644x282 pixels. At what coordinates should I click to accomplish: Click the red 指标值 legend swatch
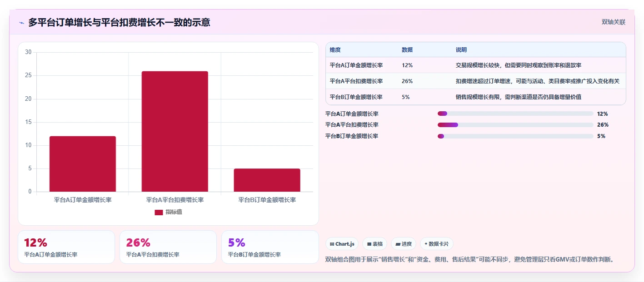pyautogui.click(x=159, y=212)
